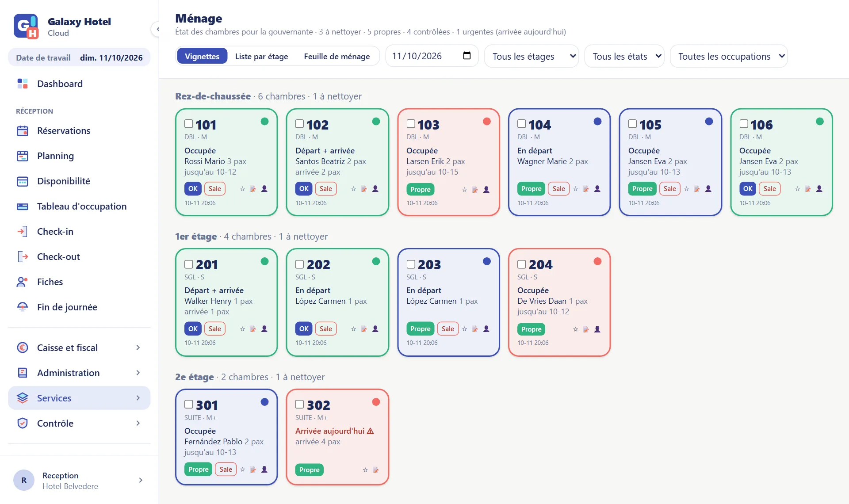
Task: Mark room 301 as Sale
Action: (226, 470)
